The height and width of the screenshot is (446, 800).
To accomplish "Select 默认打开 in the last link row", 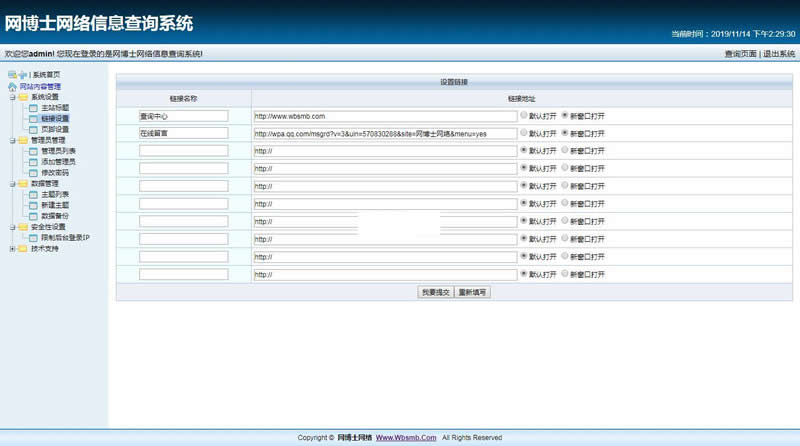I will pyautogui.click(x=523, y=274).
